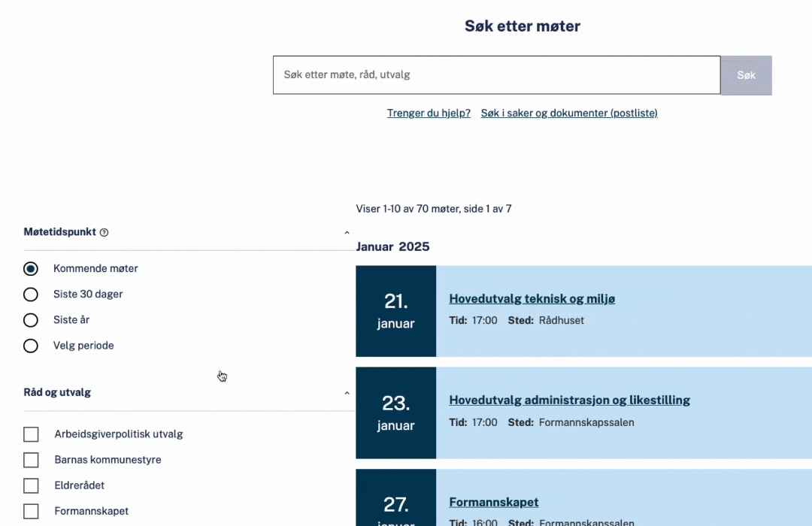Choose the Siste år radio option
The width and height of the screenshot is (812, 526).
click(x=31, y=320)
